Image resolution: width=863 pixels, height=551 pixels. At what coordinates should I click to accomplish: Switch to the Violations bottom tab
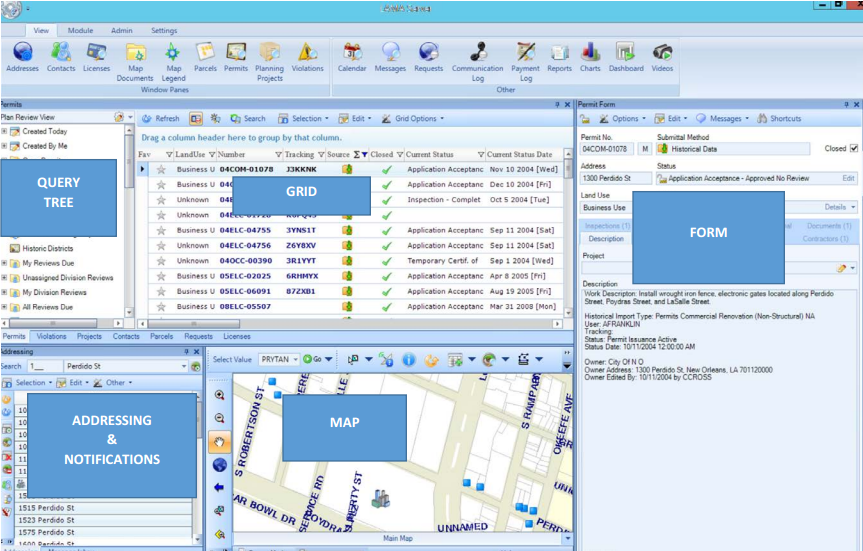tap(52, 337)
